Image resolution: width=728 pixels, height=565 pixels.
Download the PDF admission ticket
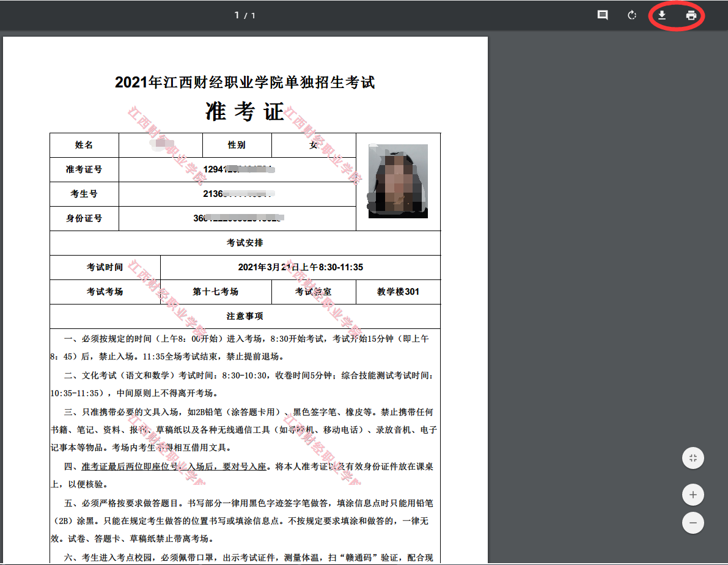pos(661,15)
